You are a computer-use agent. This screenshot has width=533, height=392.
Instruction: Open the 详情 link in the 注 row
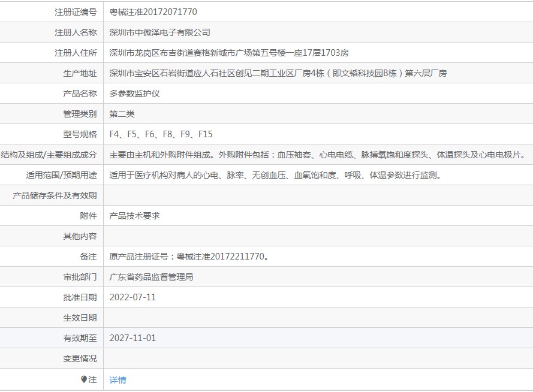point(118,380)
